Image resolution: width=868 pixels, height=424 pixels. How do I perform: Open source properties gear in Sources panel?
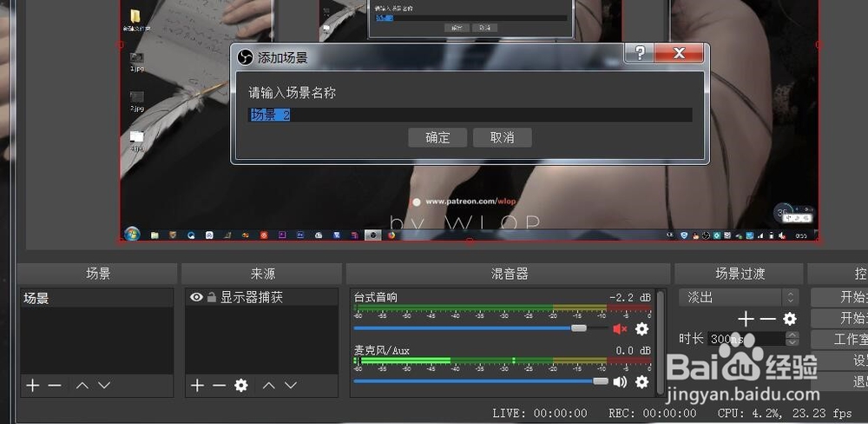point(240,385)
